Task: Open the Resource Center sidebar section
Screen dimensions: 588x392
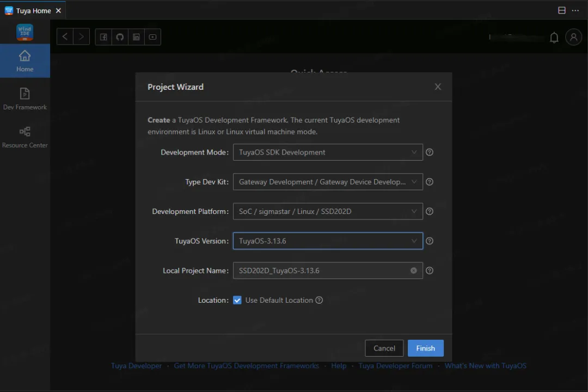Action: pyautogui.click(x=24, y=137)
